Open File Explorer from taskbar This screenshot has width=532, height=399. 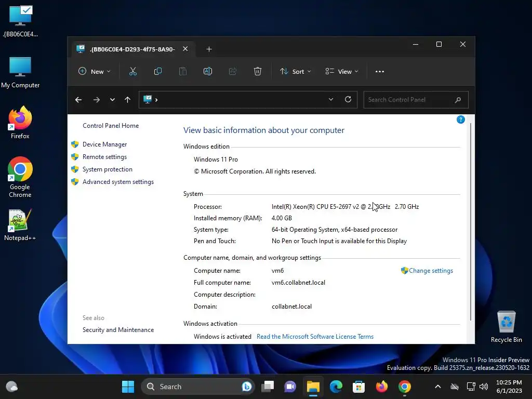pos(313,387)
